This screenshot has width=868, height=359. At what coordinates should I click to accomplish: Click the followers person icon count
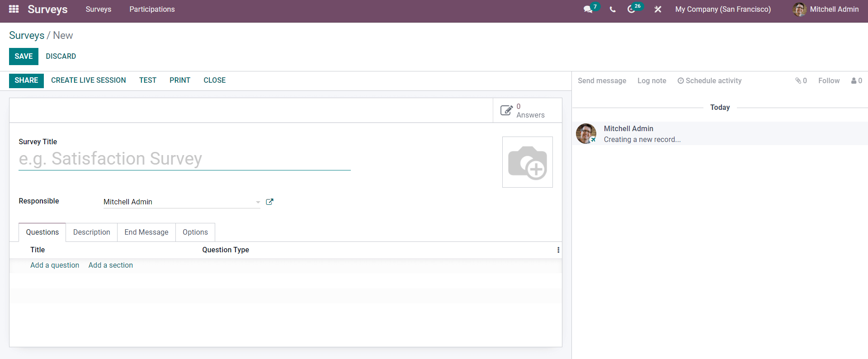tap(857, 80)
